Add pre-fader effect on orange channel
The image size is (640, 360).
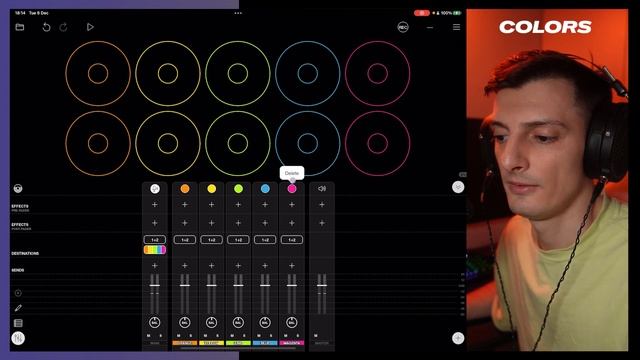point(185,204)
